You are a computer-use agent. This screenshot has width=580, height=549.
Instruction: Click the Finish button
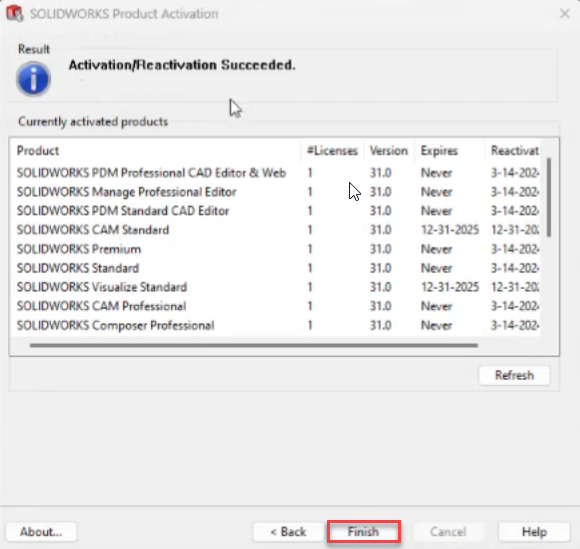point(363,532)
